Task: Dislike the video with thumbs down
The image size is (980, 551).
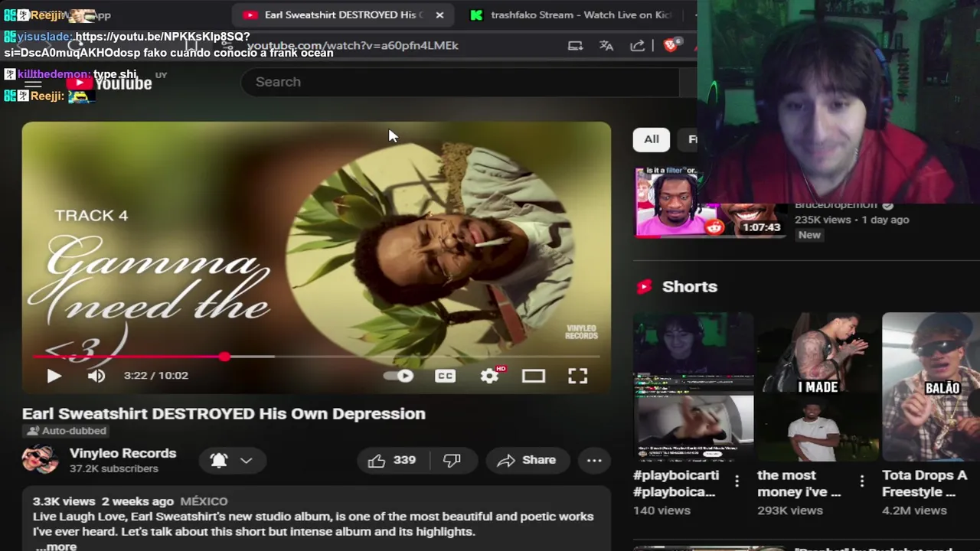Action: [453, 460]
